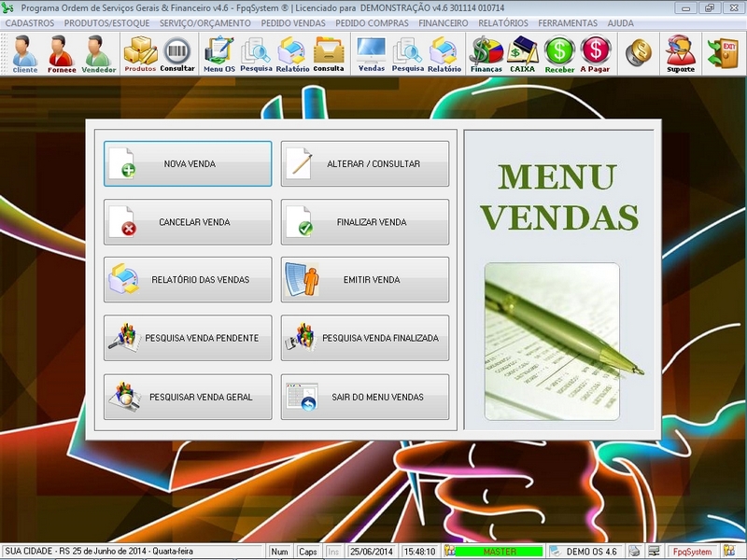This screenshot has width=747, height=560.
Task: Click the Produtos icon in the toolbar
Action: coord(140,51)
